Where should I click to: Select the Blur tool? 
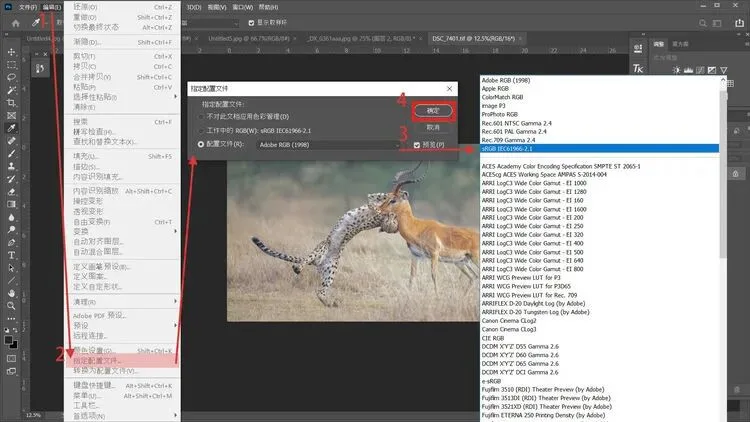point(11,217)
